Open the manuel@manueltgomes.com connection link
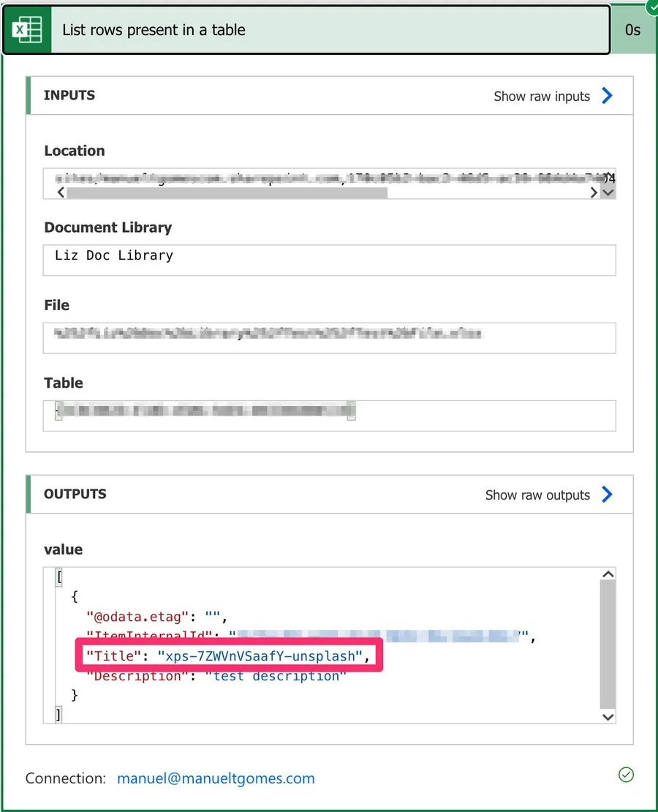Viewport: 658px width, 812px height. click(216, 778)
